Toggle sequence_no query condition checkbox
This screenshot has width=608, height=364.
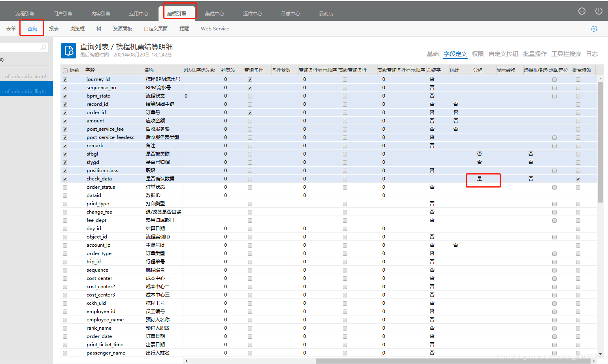(x=250, y=88)
